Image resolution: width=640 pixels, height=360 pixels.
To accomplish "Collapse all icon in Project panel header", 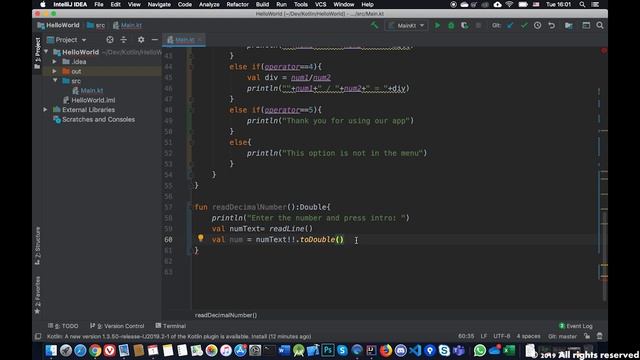I will [x=124, y=40].
